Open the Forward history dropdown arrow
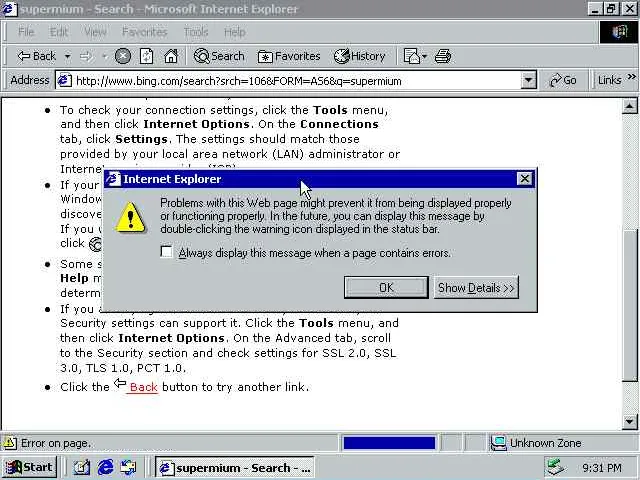The width and height of the screenshot is (640, 480). click(x=104, y=56)
